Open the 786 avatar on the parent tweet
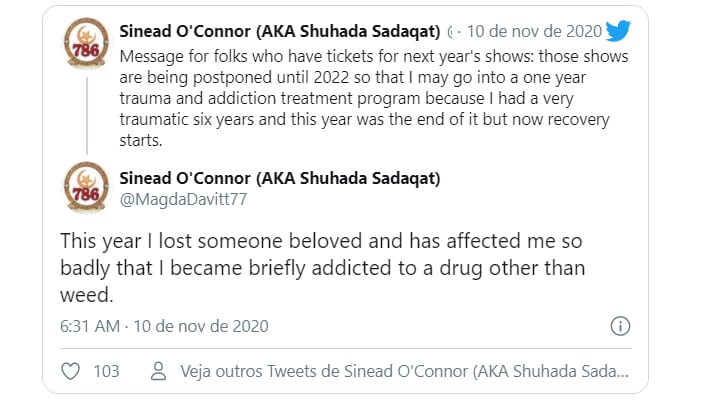Viewport: 704px width, 412px height. click(87, 44)
